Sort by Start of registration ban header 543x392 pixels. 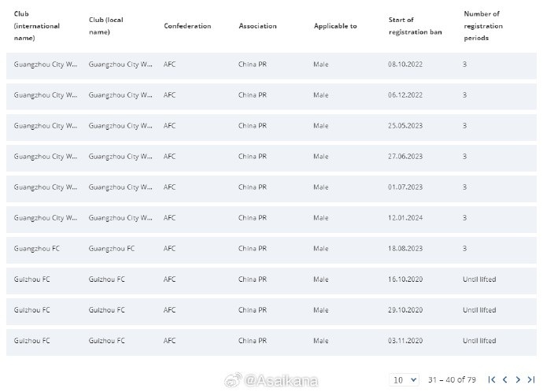pos(416,26)
